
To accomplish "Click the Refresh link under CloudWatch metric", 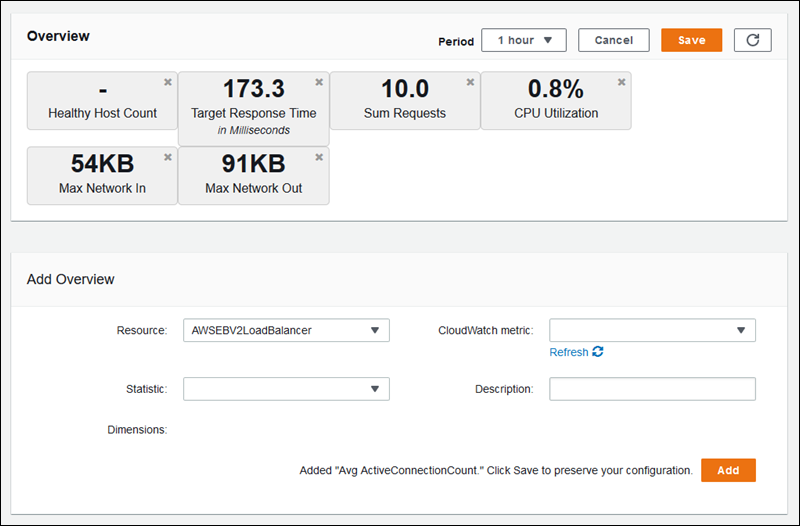I will 569,352.
